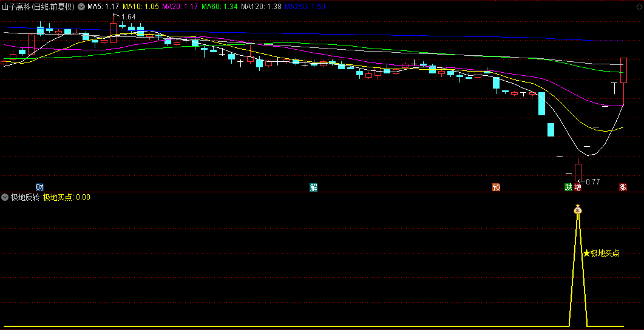Select the MA250: 1.50 legend value

pyautogui.click(x=305, y=7)
